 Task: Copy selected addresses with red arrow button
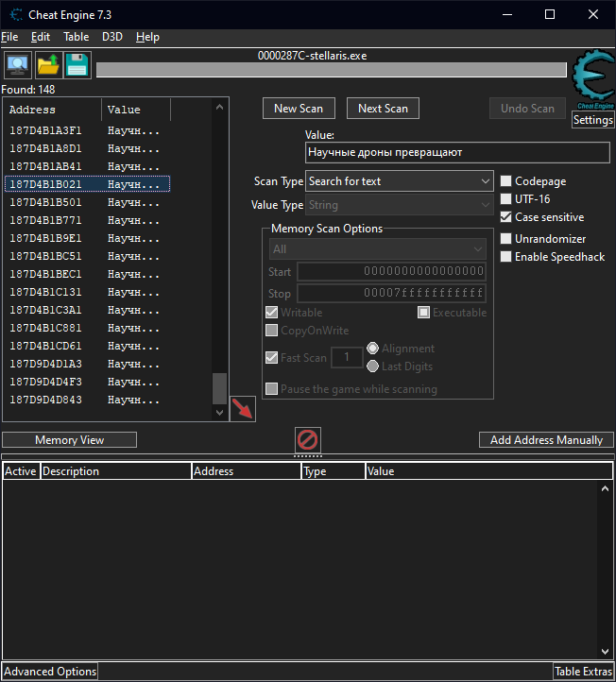pyautogui.click(x=242, y=409)
